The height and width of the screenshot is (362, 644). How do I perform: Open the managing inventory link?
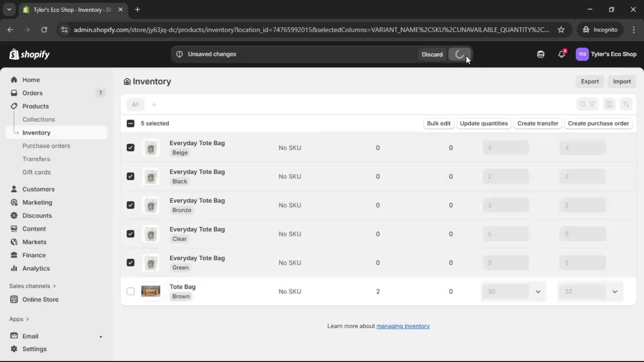[403, 326]
